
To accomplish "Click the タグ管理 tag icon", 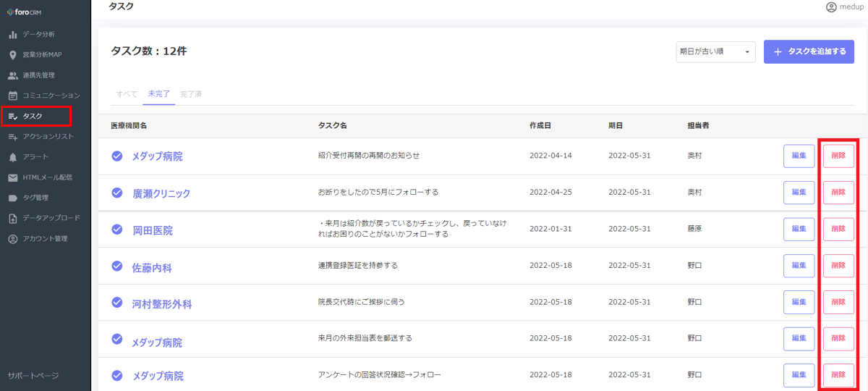I will [x=13, y=198].
